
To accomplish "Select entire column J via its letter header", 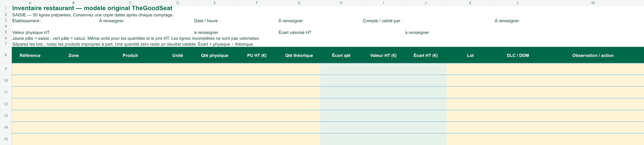I will pos(426,3).
